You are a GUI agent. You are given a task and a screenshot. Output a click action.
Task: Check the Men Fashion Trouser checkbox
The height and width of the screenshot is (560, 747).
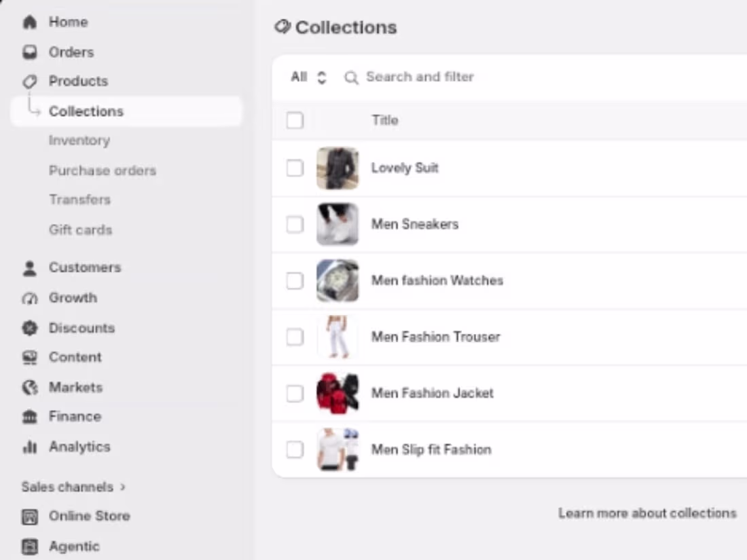pos(295,337)
